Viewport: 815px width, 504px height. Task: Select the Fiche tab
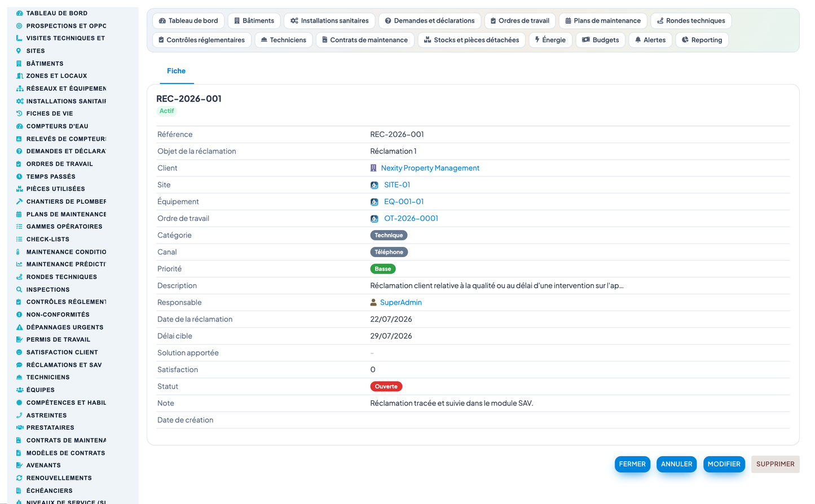(x=176, y=71)
